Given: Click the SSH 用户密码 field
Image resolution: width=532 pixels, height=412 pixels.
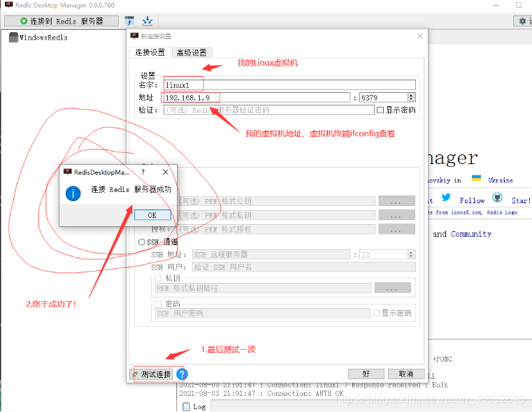Looking at the screenshot, I should click(263, 314).
